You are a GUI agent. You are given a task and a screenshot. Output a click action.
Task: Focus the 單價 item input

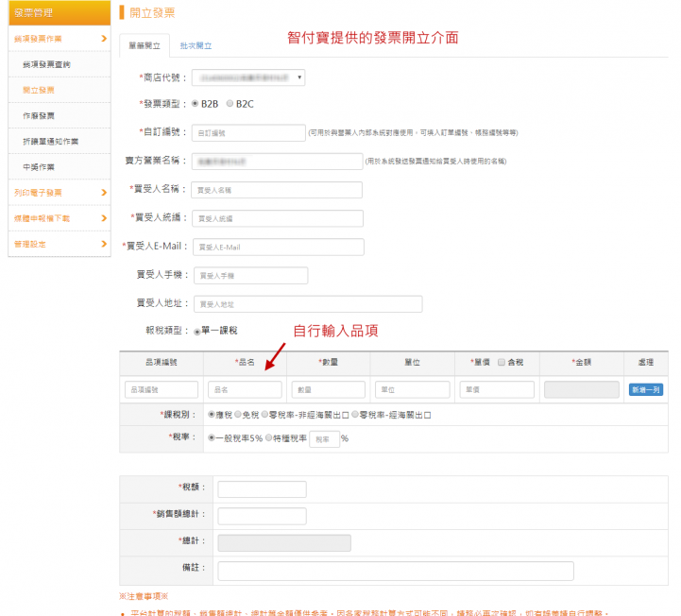click(x=497, y=389)
